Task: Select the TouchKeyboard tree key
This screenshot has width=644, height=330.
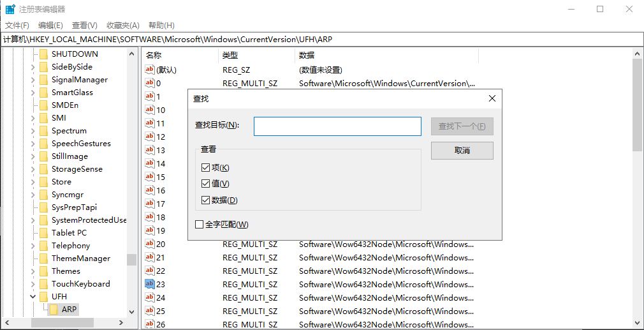Action: (80, 283)
